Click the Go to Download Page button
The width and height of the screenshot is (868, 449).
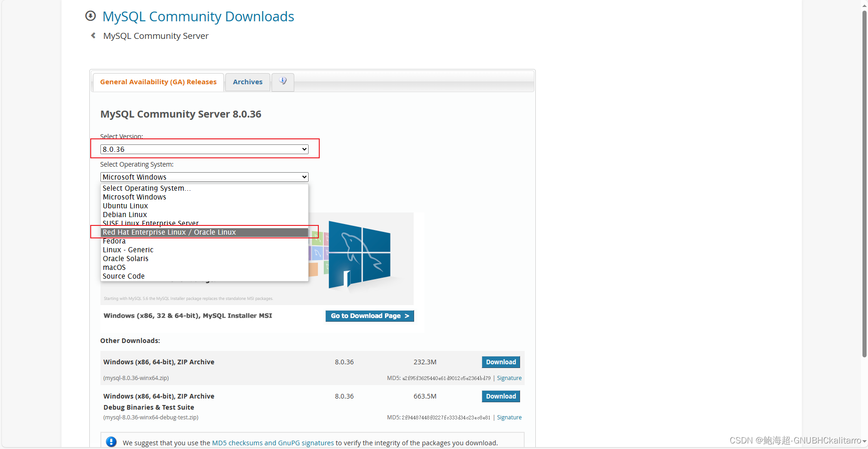(370, 316)
